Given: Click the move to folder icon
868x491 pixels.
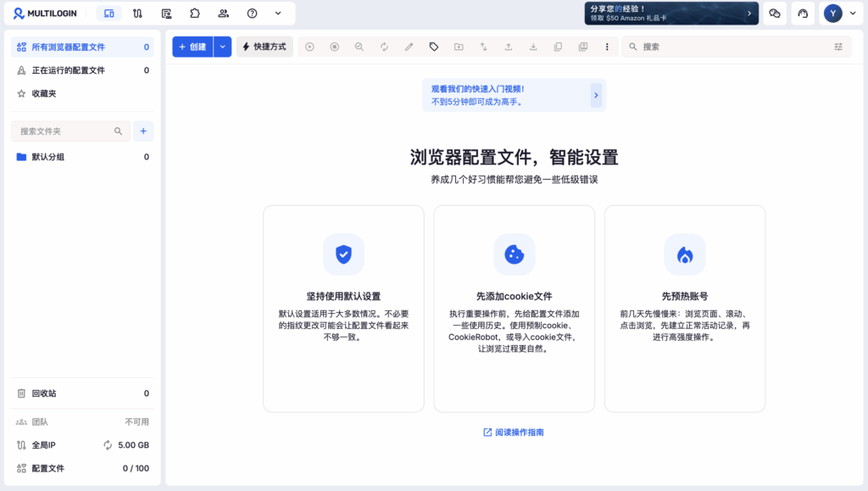Looking at the screenshot, I should (x=459, y=47).
